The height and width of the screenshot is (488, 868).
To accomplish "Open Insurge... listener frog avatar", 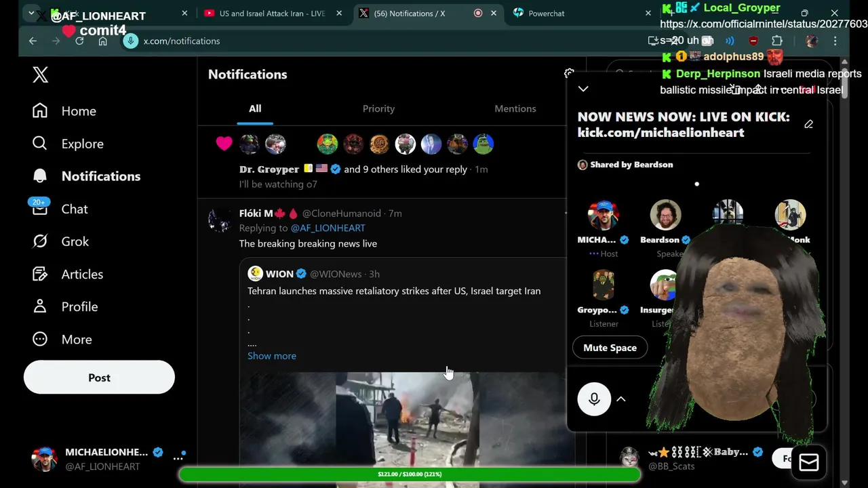I will tap(664, 285).
